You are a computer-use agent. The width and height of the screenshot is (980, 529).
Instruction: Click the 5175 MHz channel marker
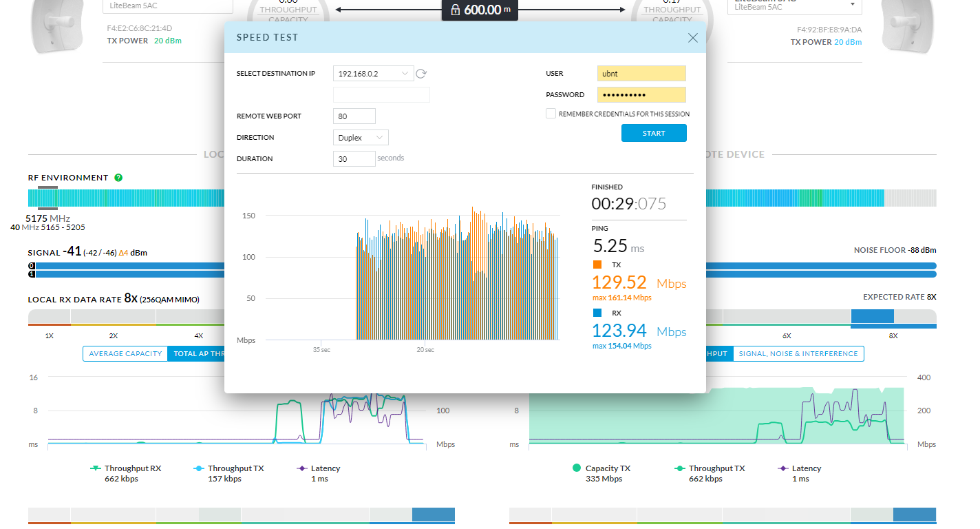coord(47,218)
